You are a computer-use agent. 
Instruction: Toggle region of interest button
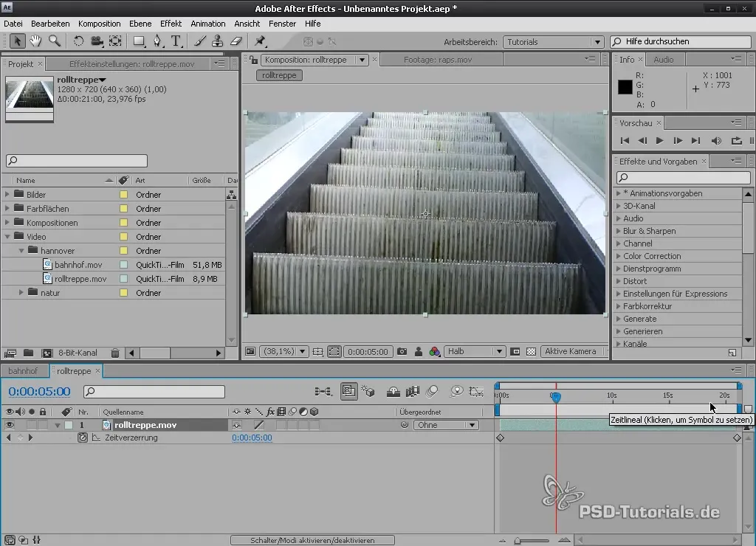click(x=515, y=352)
